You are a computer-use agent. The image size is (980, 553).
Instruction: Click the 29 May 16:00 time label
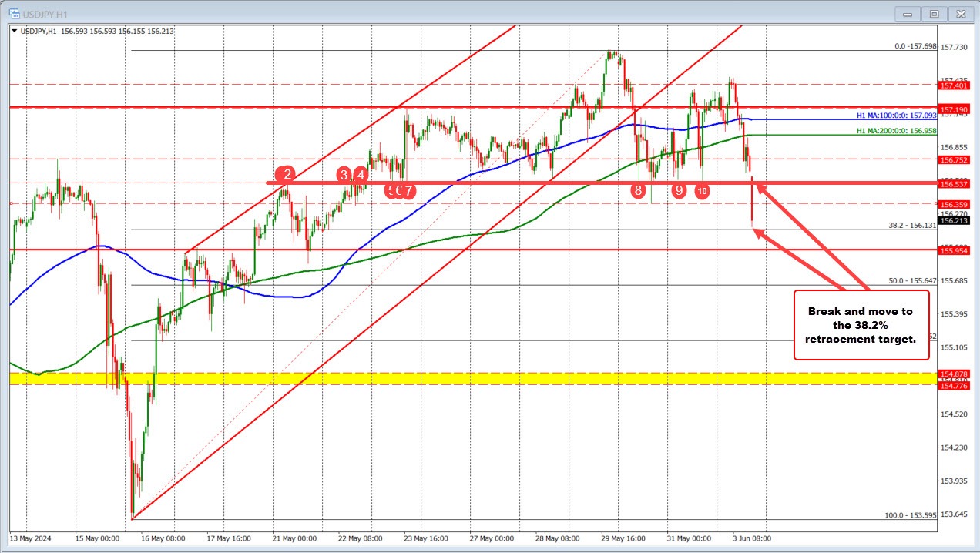(x=623, y=538)
